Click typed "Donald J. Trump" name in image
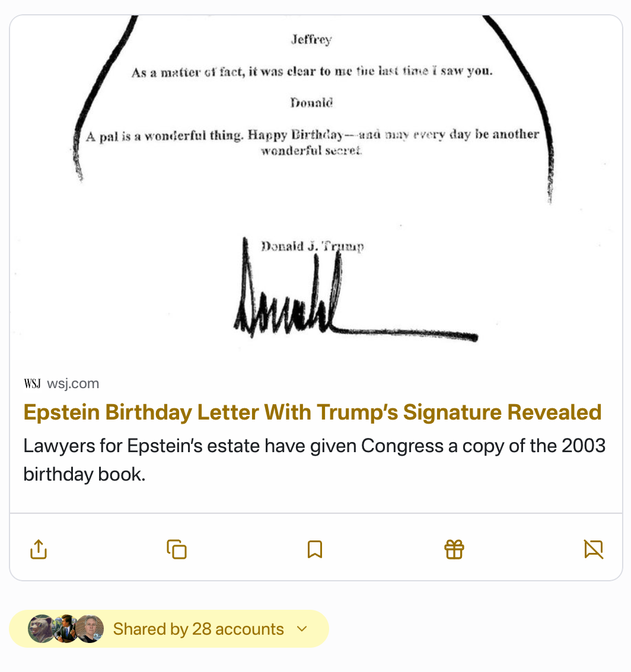Image resolution: width=631 pixels, height=672 pixels. pyautogui.click(x=313, y=247)
